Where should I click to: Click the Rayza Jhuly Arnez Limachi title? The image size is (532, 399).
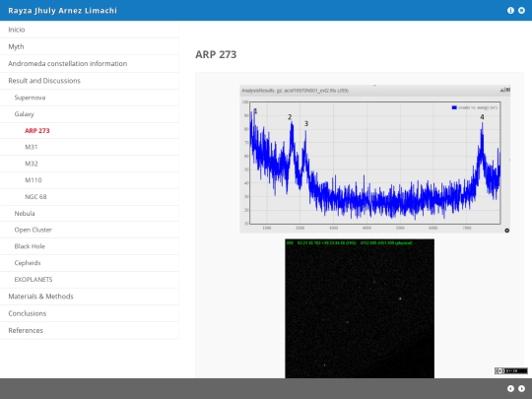point(62,11)
